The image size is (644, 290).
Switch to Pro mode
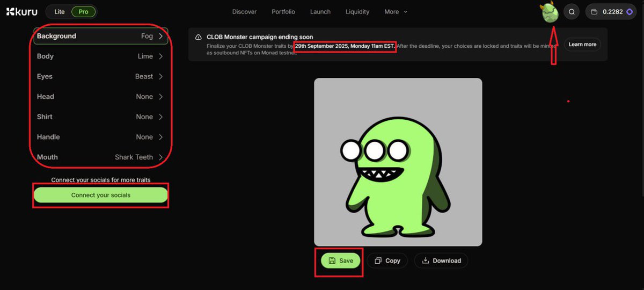pyautogui.click(x=84, y=11)
